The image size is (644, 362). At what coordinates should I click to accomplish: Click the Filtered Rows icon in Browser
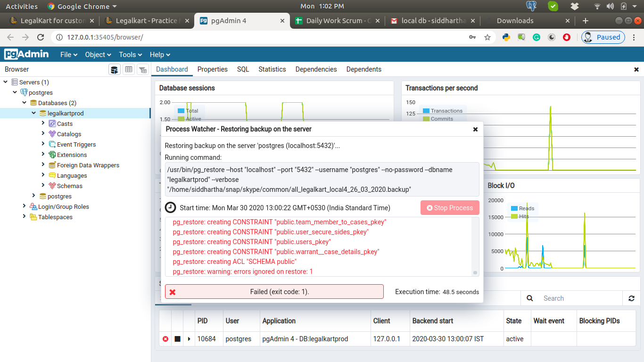coord(142,70)
